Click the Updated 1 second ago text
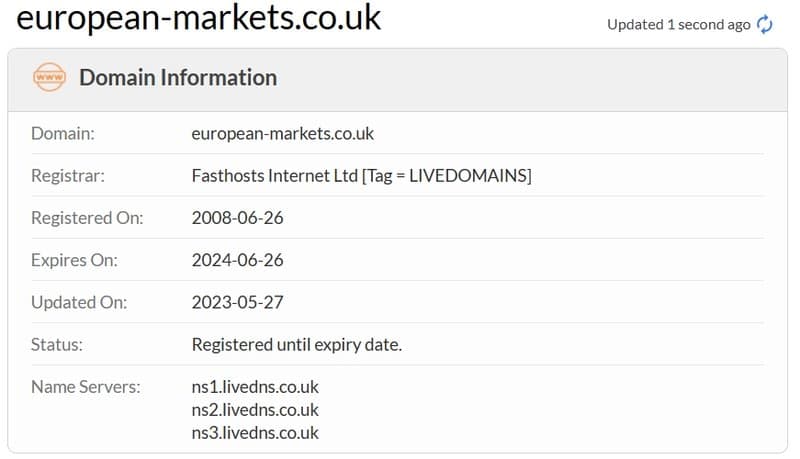800x459 pixels. (679, 25)
